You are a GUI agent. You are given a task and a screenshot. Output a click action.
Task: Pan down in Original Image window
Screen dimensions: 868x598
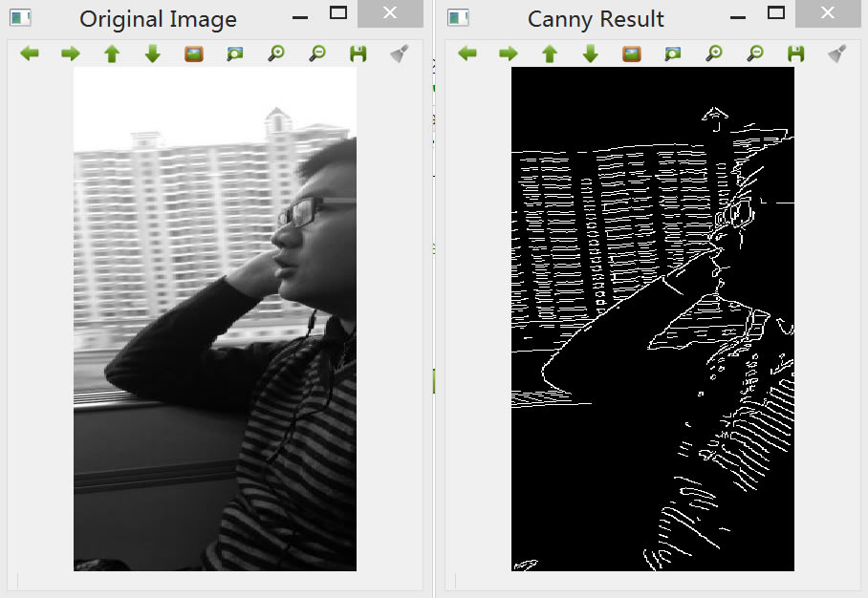(x=153, y=53)
